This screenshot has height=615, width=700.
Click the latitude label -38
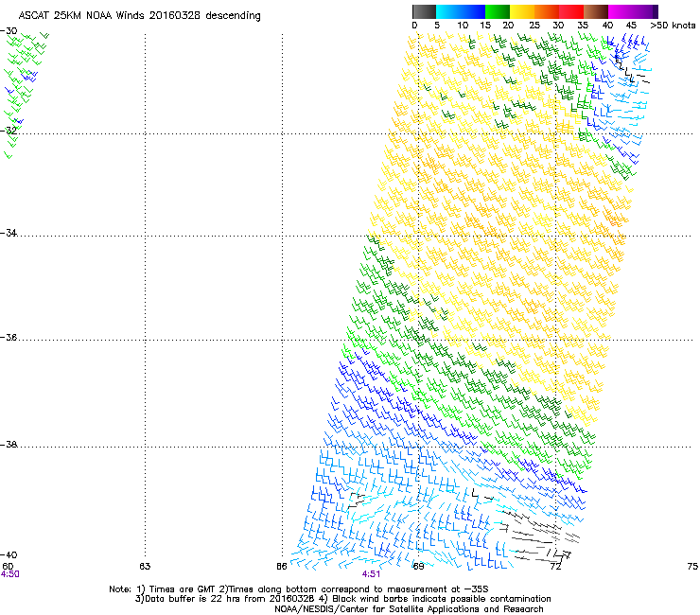click(9, 445)
